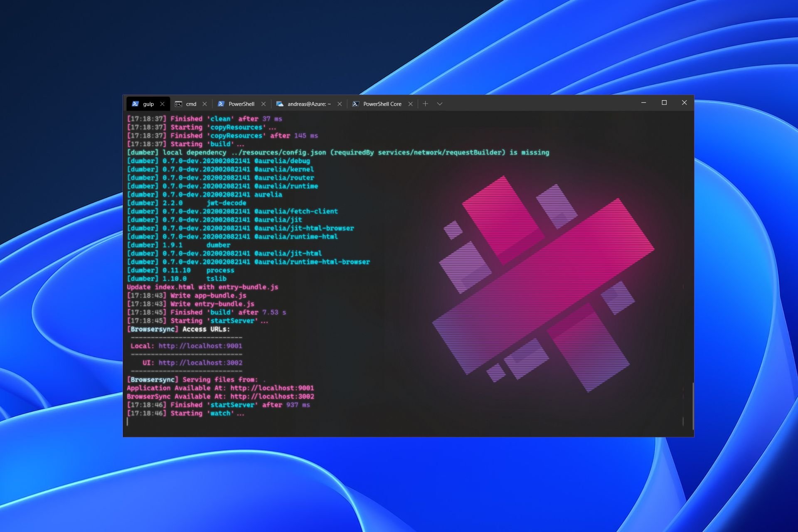
Task: Click the PowerShell tab icon
Action: (x=221, y=104)
